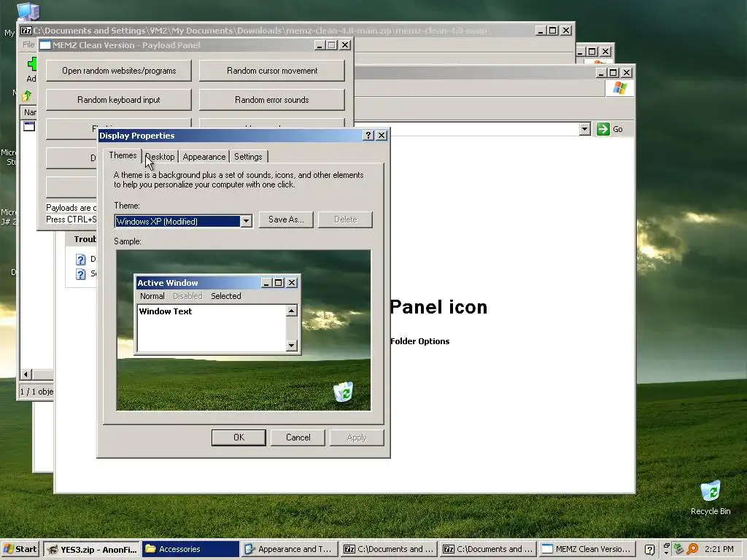Click the Display Properties help question mark
Screen dimensions: 747x560
(x=368, y=135)
